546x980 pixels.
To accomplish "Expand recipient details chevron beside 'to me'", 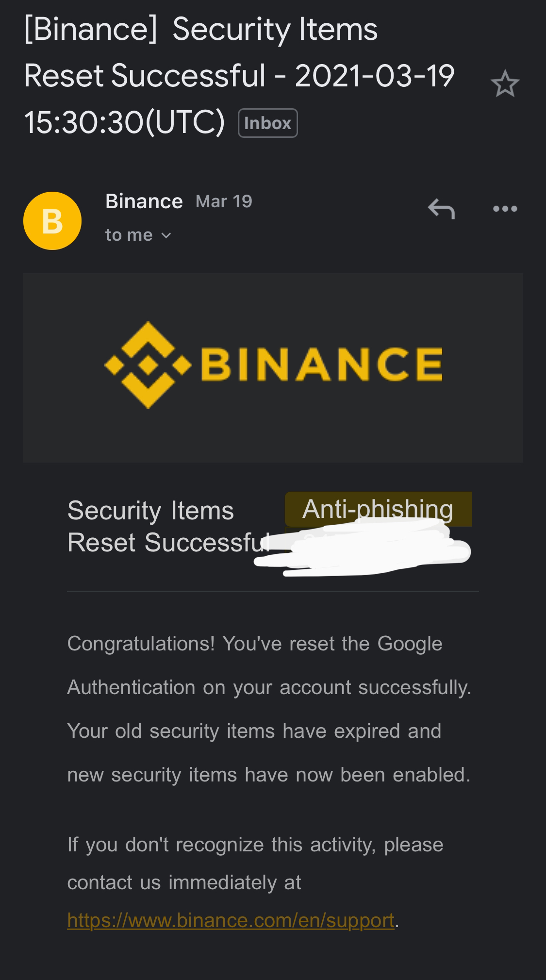I will 166,235.
